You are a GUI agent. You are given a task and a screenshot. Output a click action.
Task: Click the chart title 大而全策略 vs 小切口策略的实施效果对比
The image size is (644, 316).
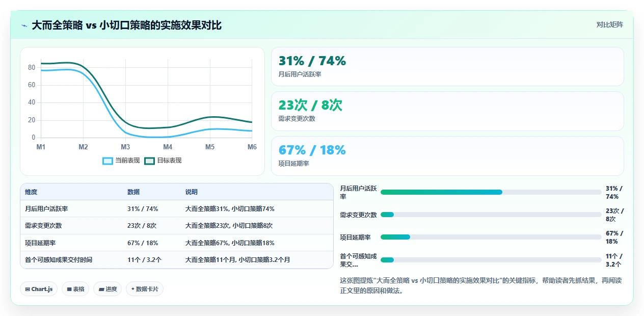pyautogui.click(x=126, y=25)
